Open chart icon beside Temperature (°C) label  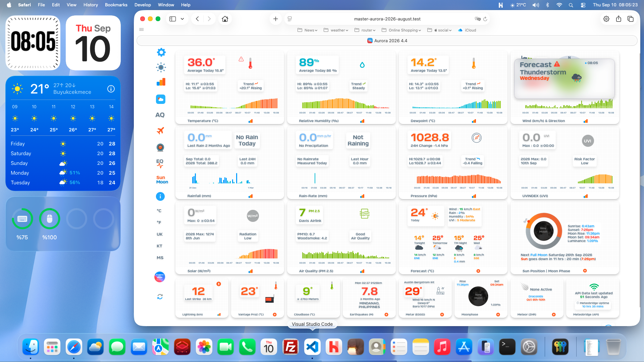pos(251,121)
